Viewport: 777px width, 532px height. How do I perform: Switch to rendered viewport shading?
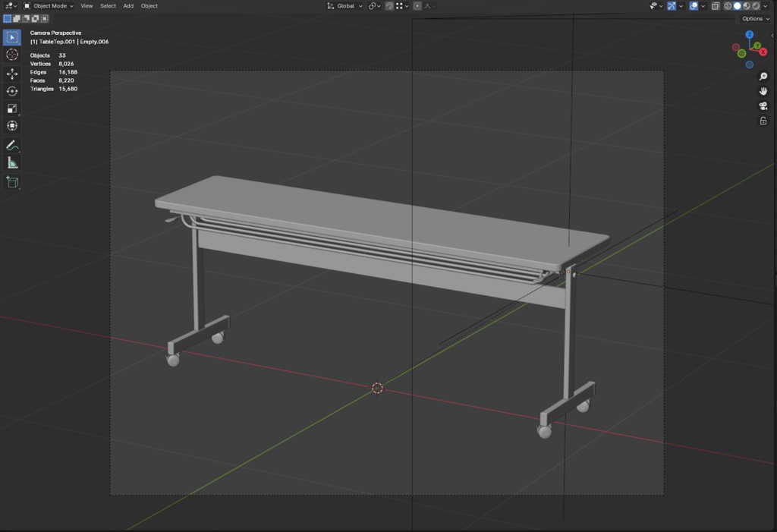tap(757, 6)
